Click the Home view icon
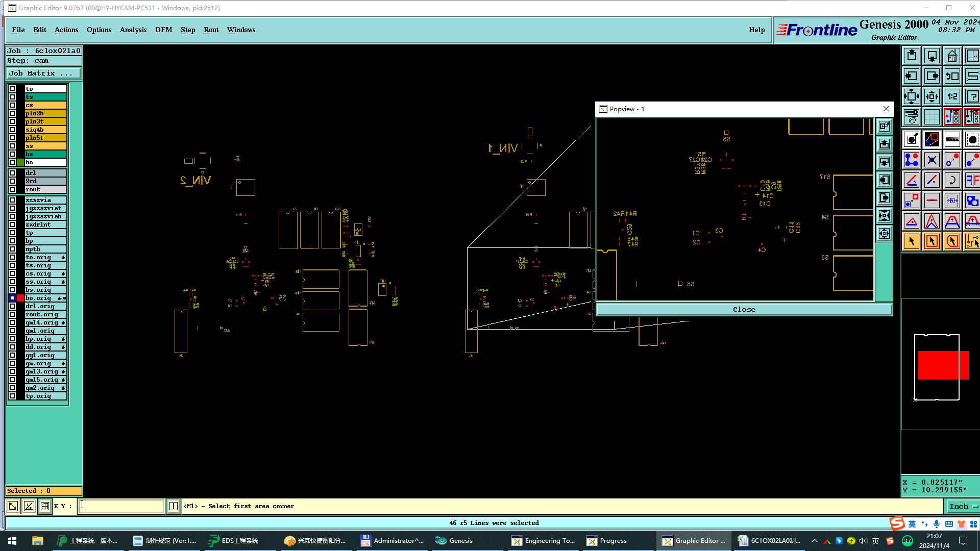Viewport: 980px width, 551px height. [952, 56]
